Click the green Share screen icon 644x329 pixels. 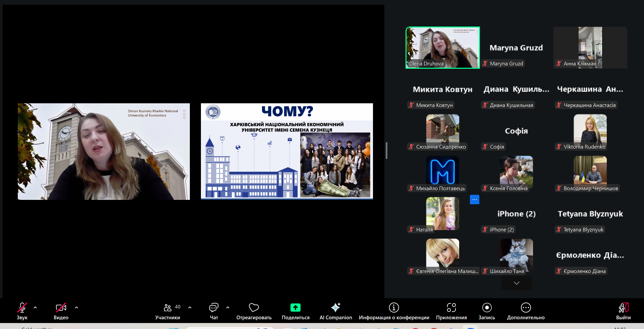(295, 308)
